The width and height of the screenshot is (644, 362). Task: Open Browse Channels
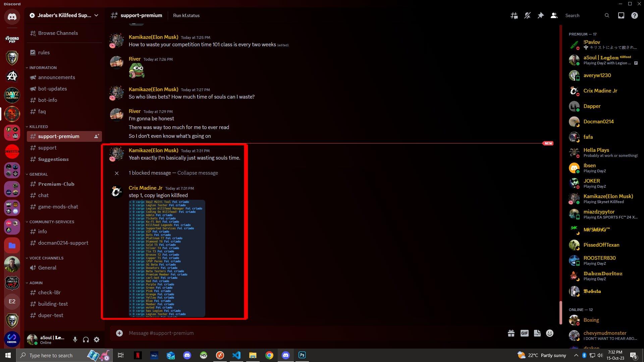[x=64, y=33]
